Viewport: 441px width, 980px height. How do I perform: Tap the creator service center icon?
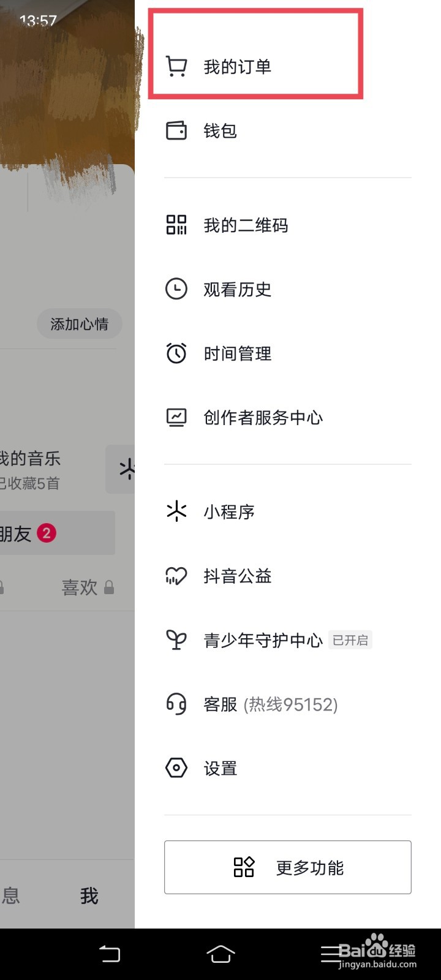point(176,418)
